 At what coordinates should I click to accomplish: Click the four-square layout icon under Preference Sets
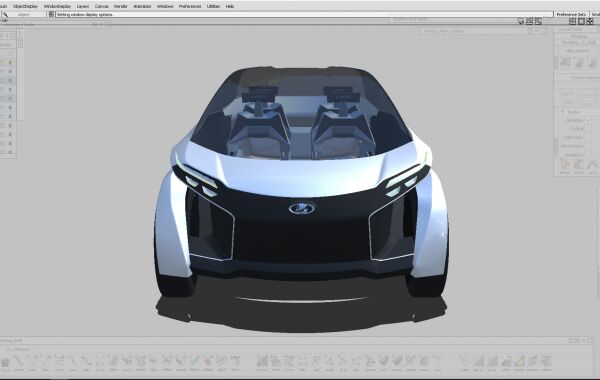tap(590, 21)
